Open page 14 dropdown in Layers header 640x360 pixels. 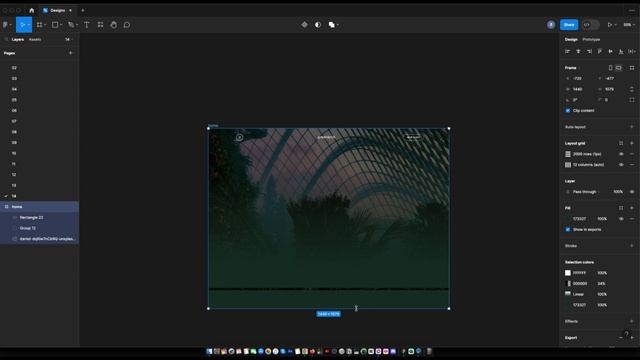[x=68, y=40]
